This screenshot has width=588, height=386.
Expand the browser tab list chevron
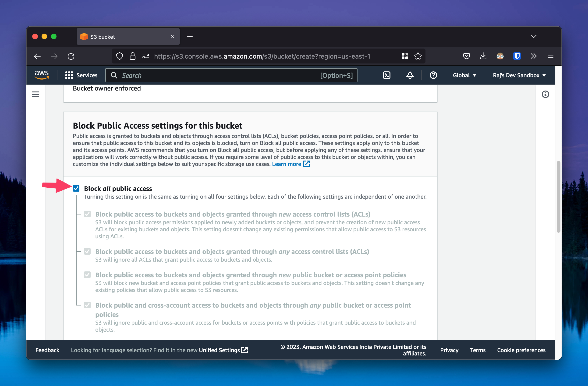click(x=534, y=37)
